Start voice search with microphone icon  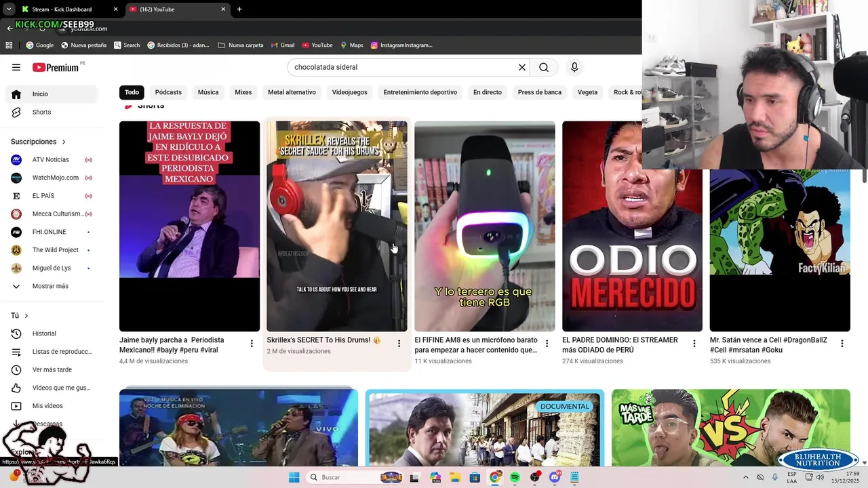tap(574, 67)
